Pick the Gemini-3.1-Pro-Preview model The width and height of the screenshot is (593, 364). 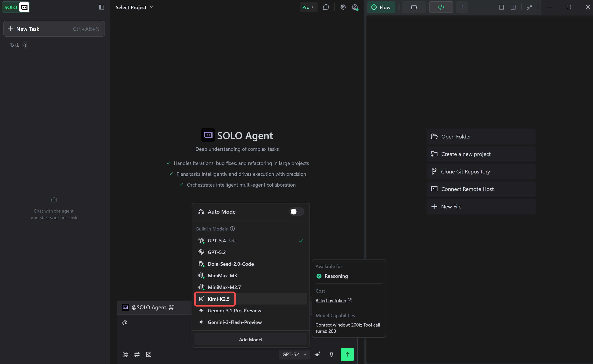[250, 310]
